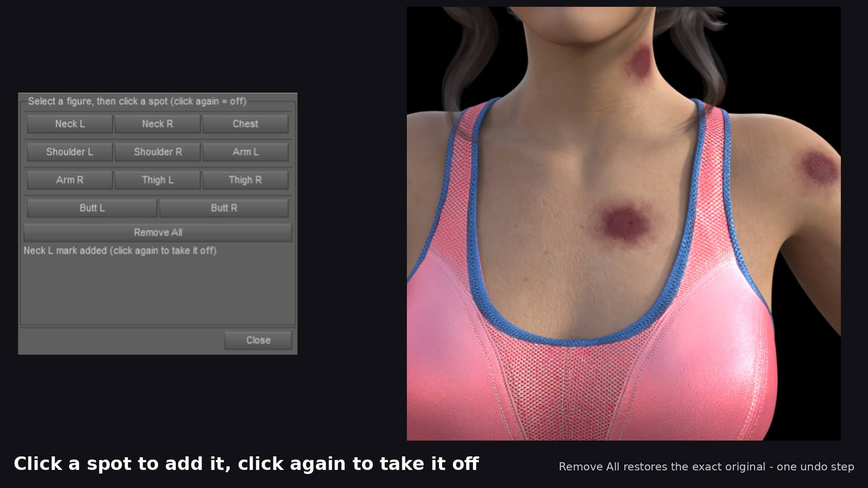Click the 'Remove All restores the exact original' note
Image resolution: width=868 pixels, height=488 pixels.
(x=706, y=467)
